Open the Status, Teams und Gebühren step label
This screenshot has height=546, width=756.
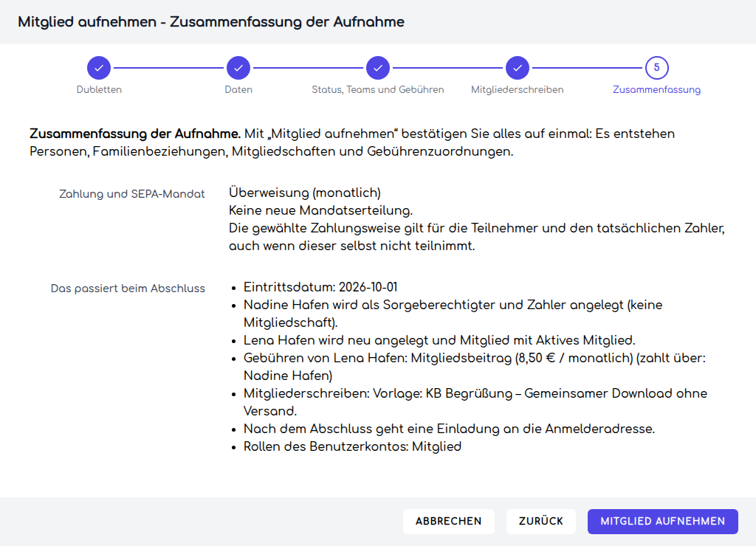click(x=378, y=89)
